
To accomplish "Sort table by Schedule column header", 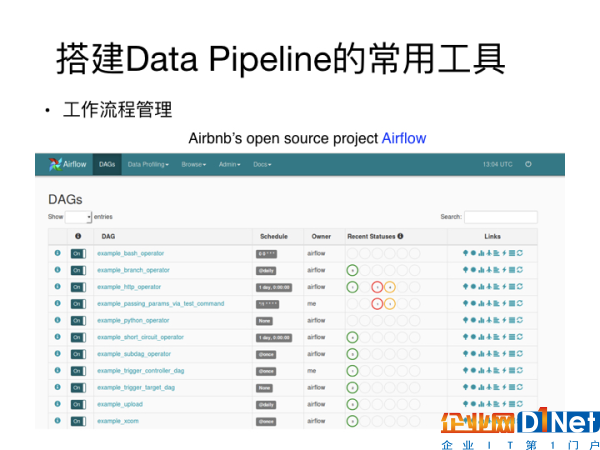I will [x=278, y=236].
